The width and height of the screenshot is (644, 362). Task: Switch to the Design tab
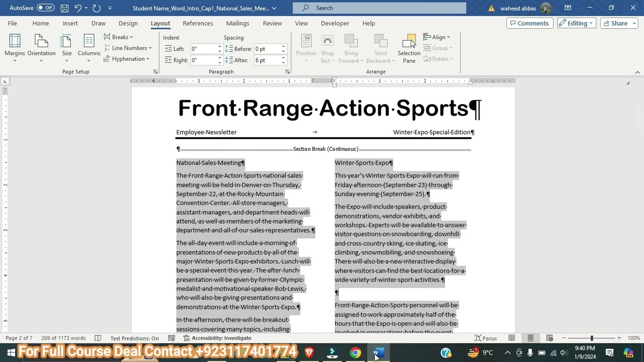pos(128,23)
